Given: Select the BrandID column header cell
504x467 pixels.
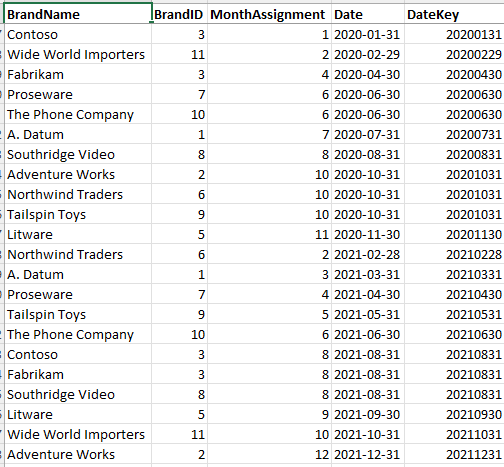Looking at the screenshot, I should pyautogui.click(x=179, y=14).
